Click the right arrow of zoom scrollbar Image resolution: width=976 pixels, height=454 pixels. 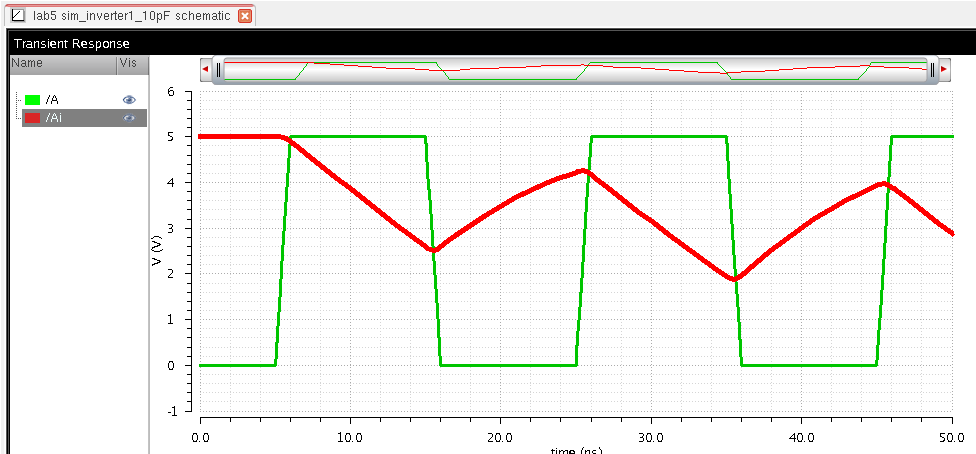point(944,70)
